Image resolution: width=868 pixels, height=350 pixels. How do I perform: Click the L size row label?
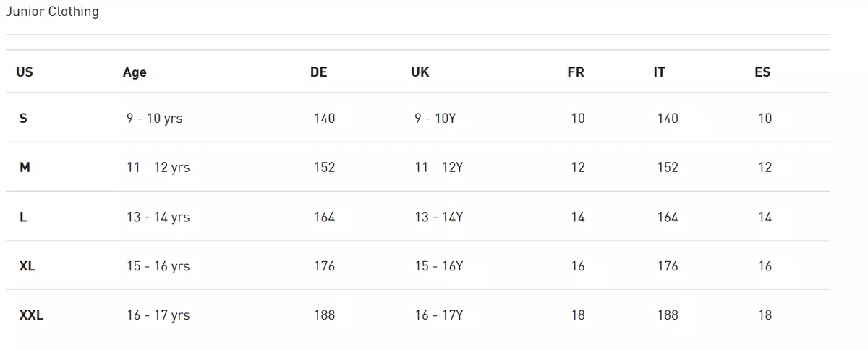[23, 217]
